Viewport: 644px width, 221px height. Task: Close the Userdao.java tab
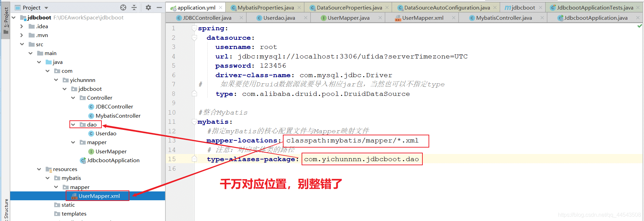[x=305, y=18]
